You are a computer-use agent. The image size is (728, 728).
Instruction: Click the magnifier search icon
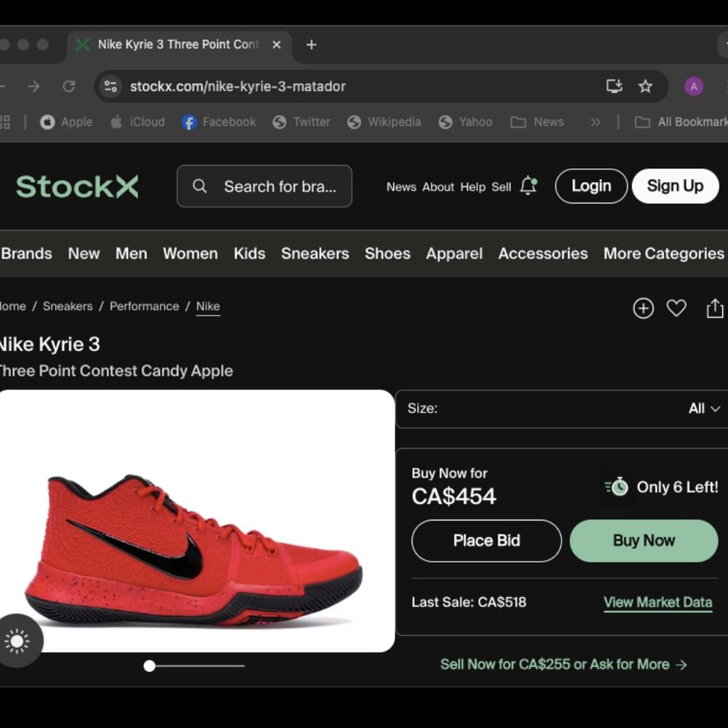199,186
